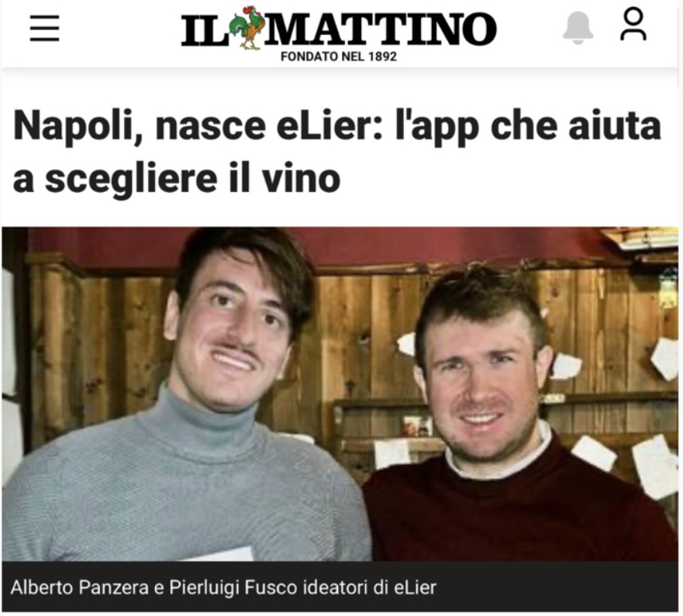Click the 'FONDATO NEL 1892' tagline
This screenshot has height=616, width=683.
(x=339, y=57)
